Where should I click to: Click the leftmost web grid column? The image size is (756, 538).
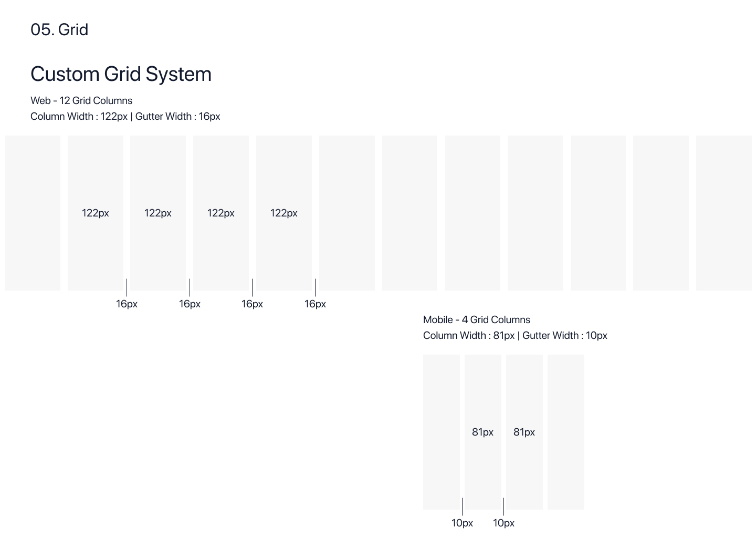33,213
